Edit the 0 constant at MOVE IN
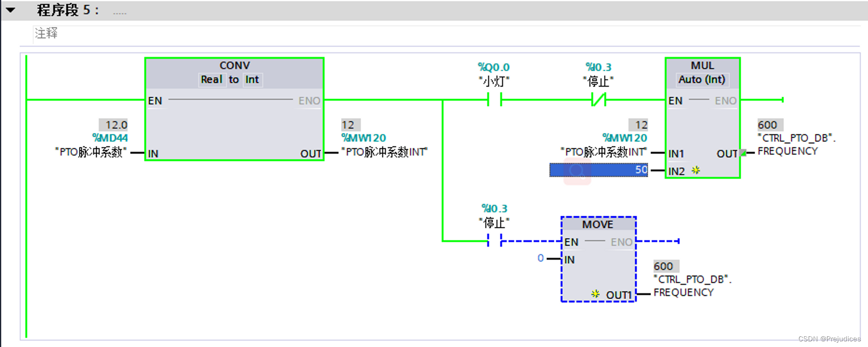This screenshot has height=347, width=868. pyautogui.click(x=540, y=258)
